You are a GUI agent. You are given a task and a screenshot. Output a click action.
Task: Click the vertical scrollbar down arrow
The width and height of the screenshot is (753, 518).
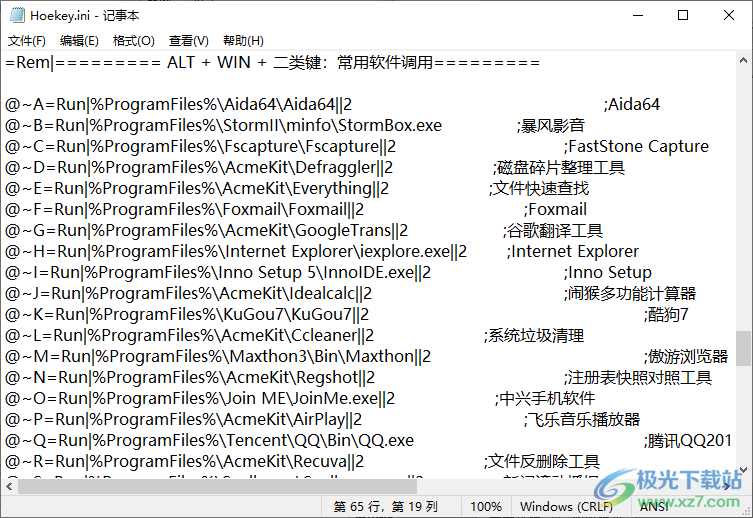[x=744, y=470]
